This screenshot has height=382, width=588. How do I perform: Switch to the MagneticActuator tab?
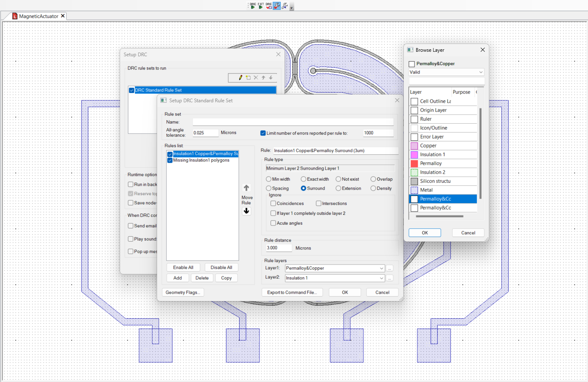point(38,16)
